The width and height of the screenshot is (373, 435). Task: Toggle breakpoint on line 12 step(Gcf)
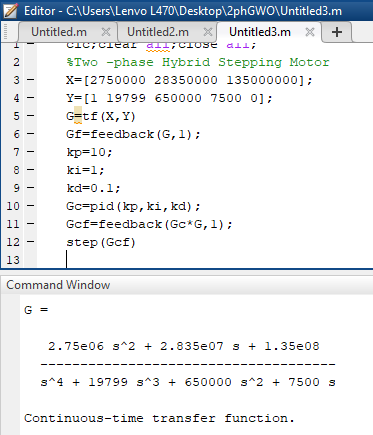(x=30, y=242)
